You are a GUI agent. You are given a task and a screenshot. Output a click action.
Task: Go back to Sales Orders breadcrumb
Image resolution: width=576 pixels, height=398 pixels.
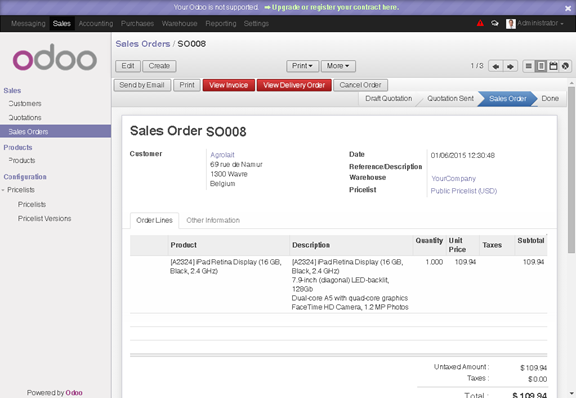point(143,44)
